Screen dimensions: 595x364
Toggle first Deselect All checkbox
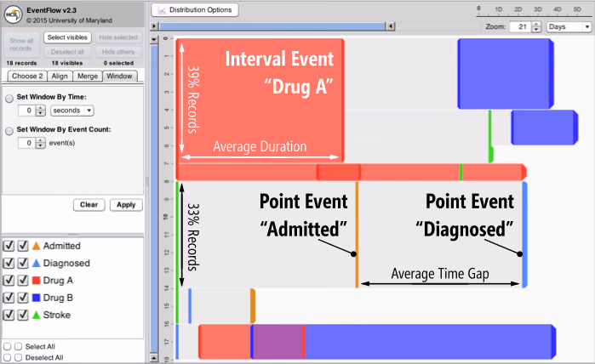pyautogui.click(x=7, y=357)
